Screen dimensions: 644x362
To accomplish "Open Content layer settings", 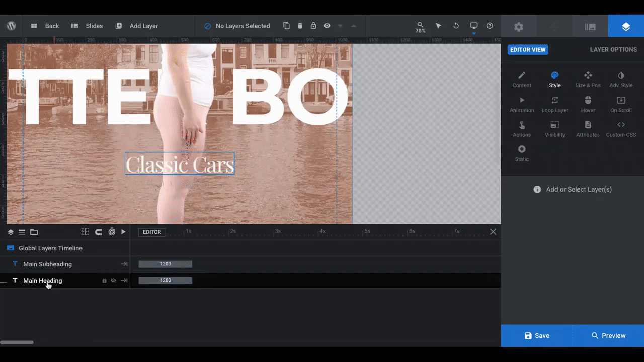I will (522, 80).
